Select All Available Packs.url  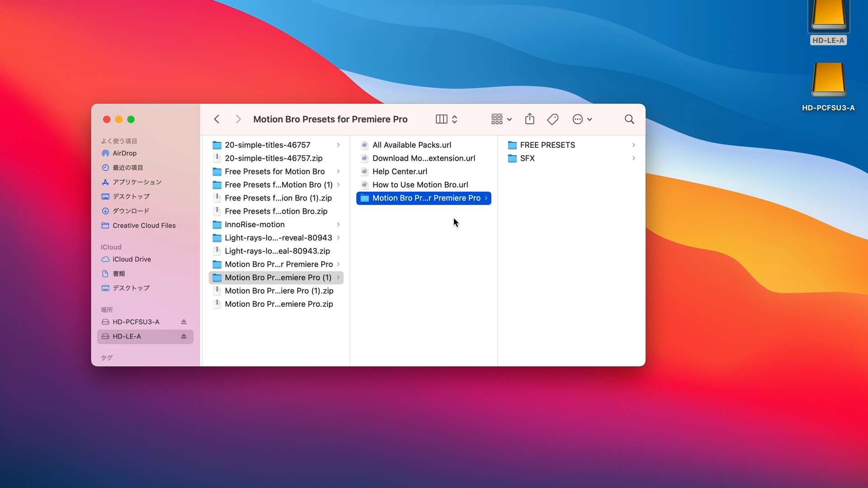click(424, 145)
